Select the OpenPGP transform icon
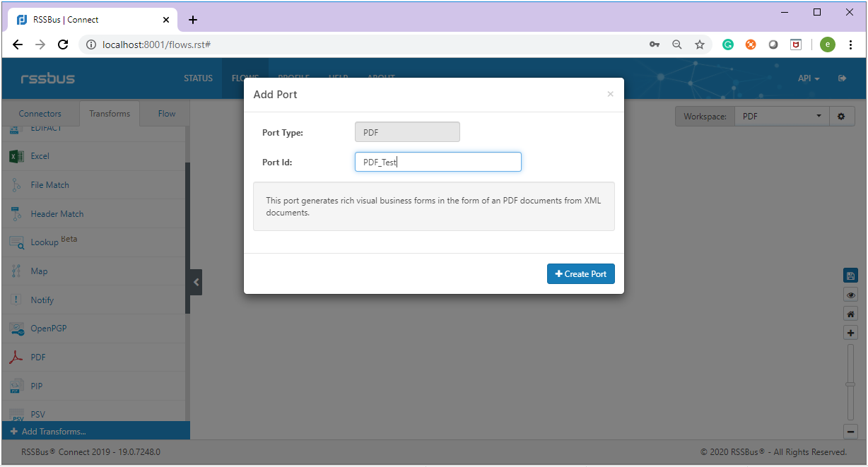The width and height of the screenshot is (868, 467). (x=17, y=329)
